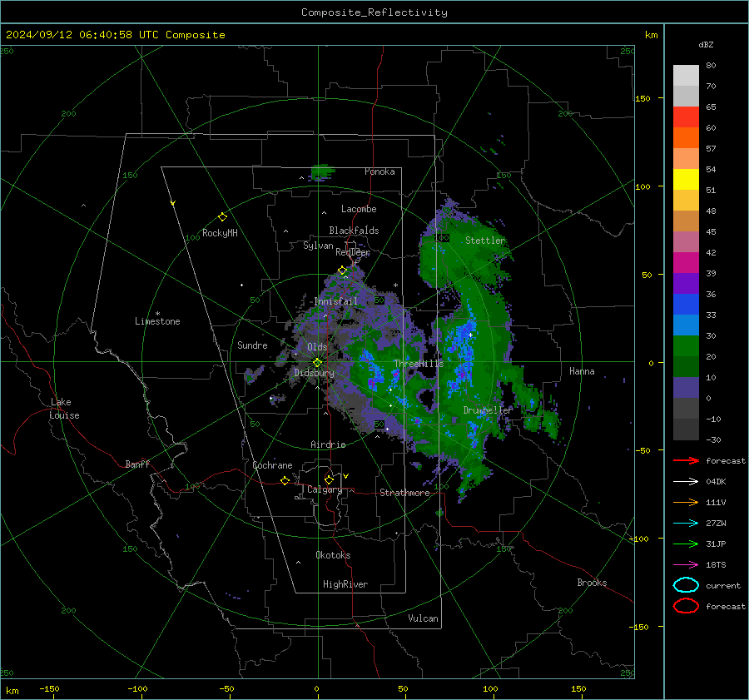The width and height of the screenshot is (749, 700).
Task: Click the Brooks town label
Action: pyautogui.click(x=592, y=583)
